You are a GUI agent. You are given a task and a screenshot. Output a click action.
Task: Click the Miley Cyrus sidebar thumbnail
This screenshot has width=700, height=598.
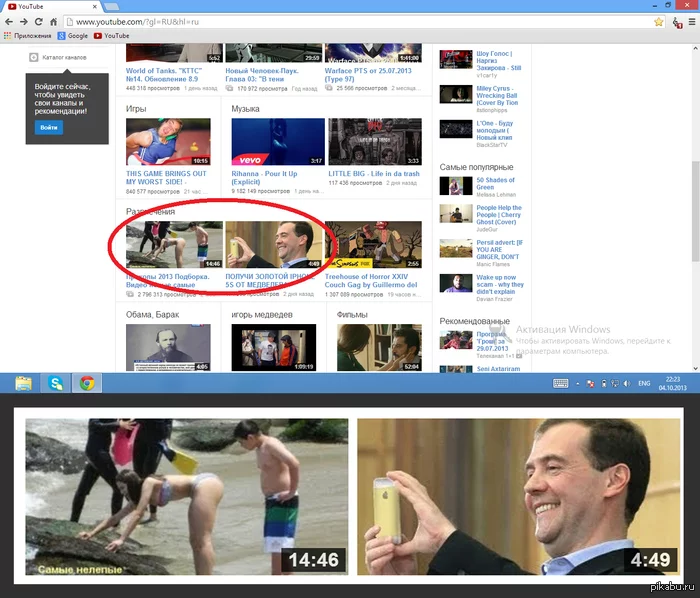click(x=456, y=94)
